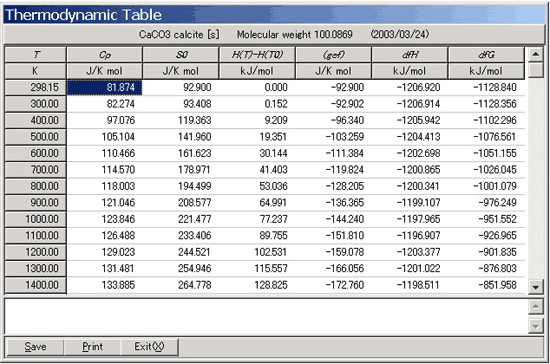Select the 300.00 row header
Viewport: 550px width, 364px height.
[35, 104]
